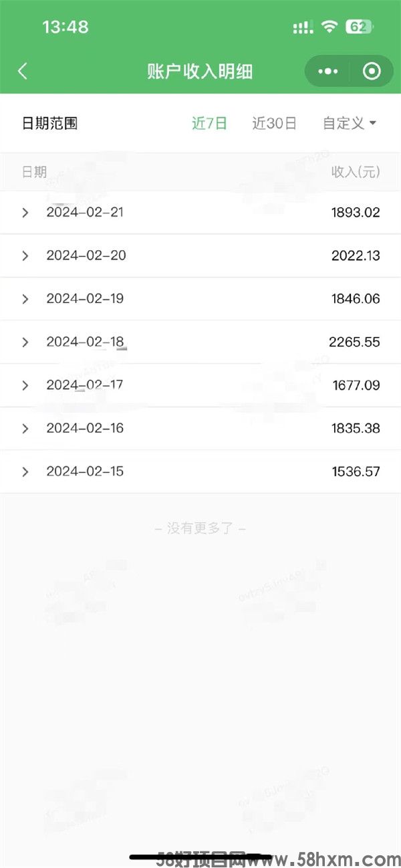Tap the Wi-Fi status icon
The height and width of the screenshot is (868, 401).
pos(329,27)
